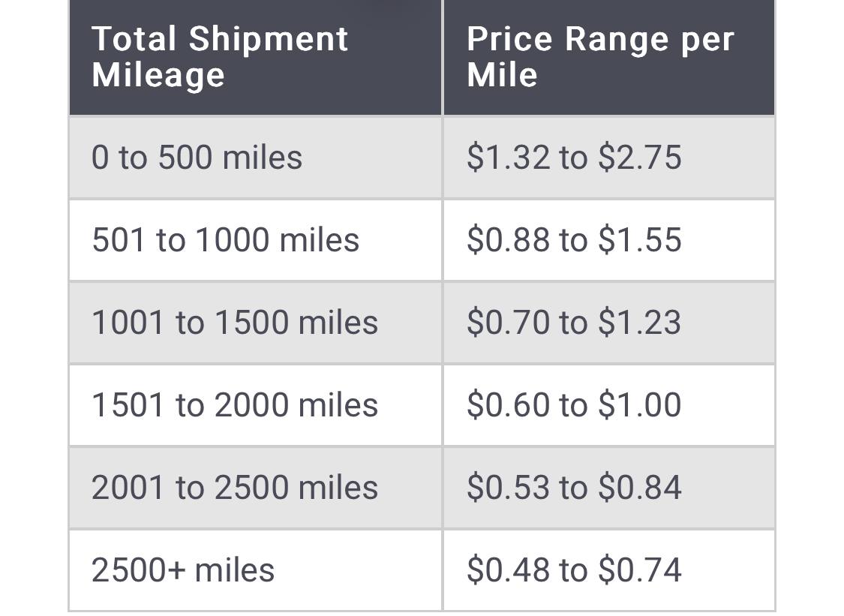Click the $0.84 price value

(x=640, y=488)
